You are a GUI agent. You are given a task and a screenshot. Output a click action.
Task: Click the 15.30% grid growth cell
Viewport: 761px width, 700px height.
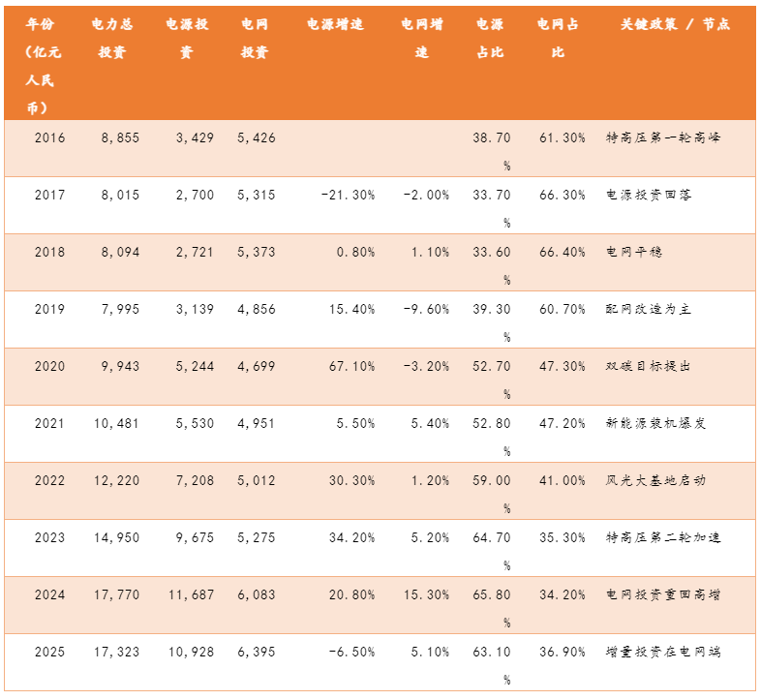(x=422, y=594)
